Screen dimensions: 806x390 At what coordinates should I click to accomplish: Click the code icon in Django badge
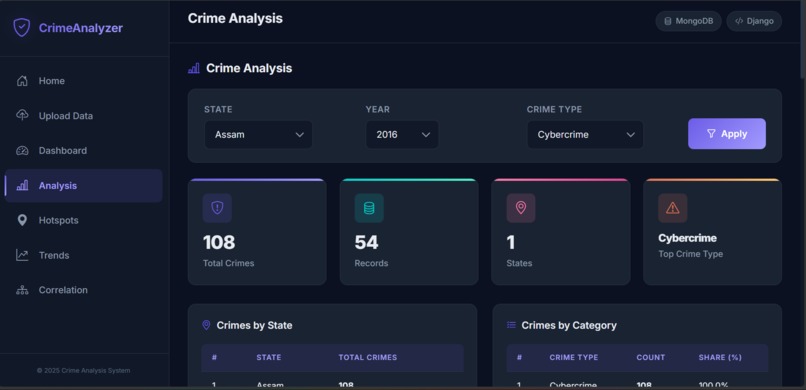739,21
